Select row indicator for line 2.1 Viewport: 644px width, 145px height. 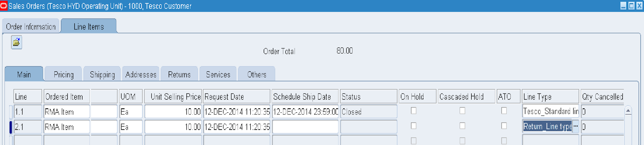11,127
